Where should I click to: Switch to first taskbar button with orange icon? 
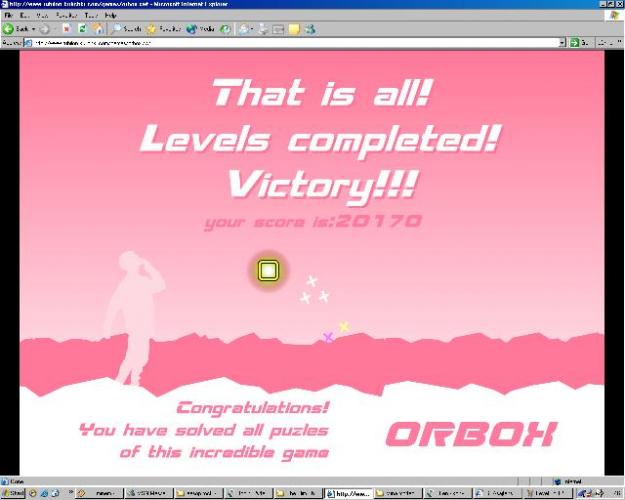pos(98,493)
